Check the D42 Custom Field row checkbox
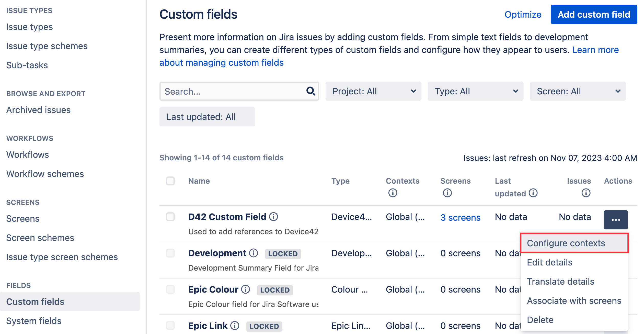The width and height of the screenshot is (644, 334). tap(170, 217)
